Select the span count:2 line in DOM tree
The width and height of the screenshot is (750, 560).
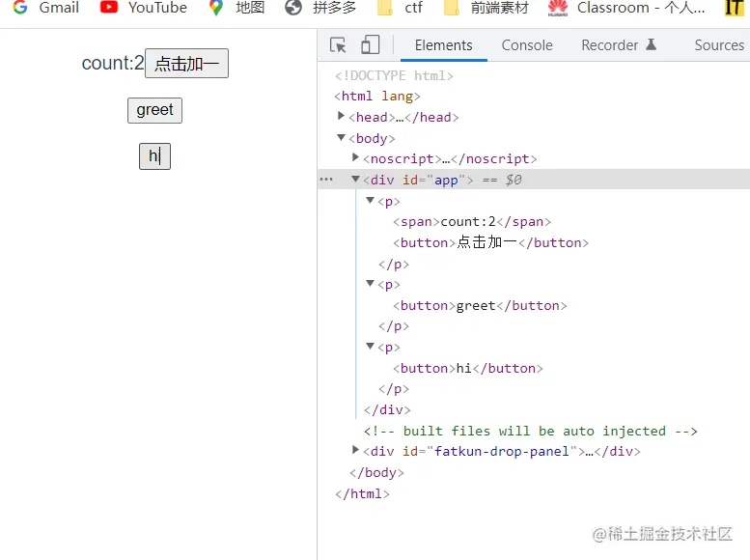[x=472, y=222]
